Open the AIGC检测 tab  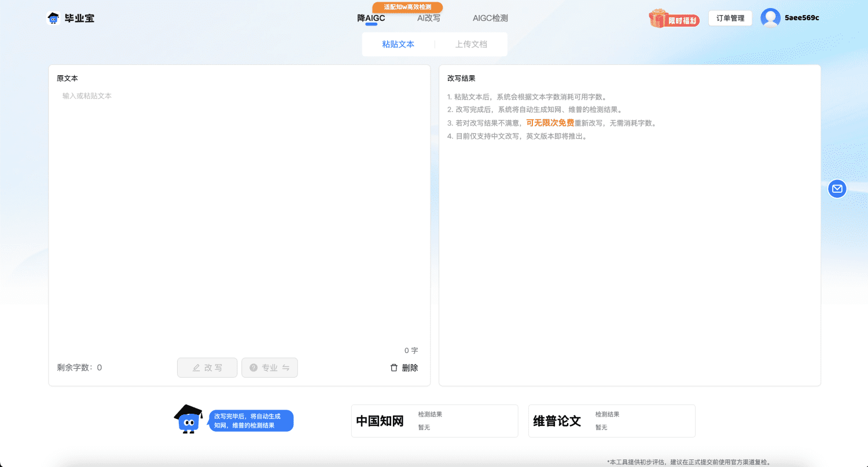click(x=490, y=18)
